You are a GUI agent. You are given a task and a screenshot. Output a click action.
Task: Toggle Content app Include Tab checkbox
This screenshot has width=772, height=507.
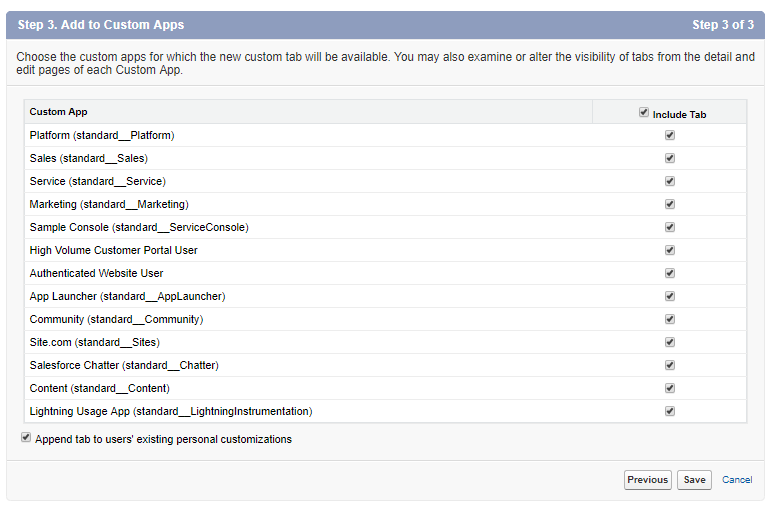tap(670, 388)
